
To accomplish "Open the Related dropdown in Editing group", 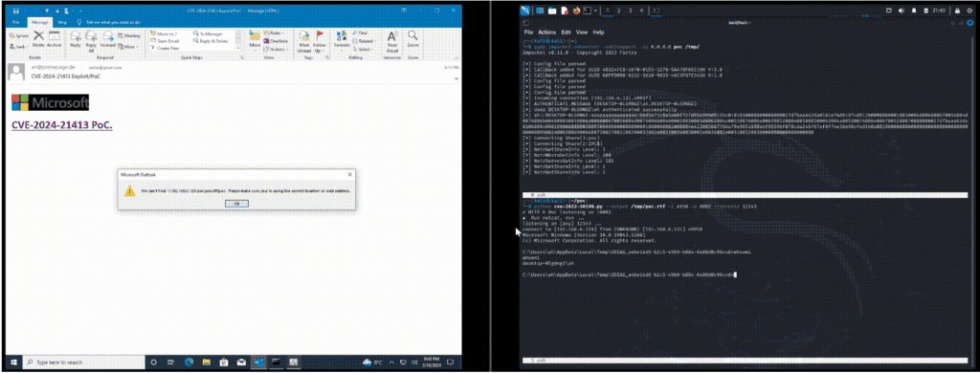I will [365, 40].
